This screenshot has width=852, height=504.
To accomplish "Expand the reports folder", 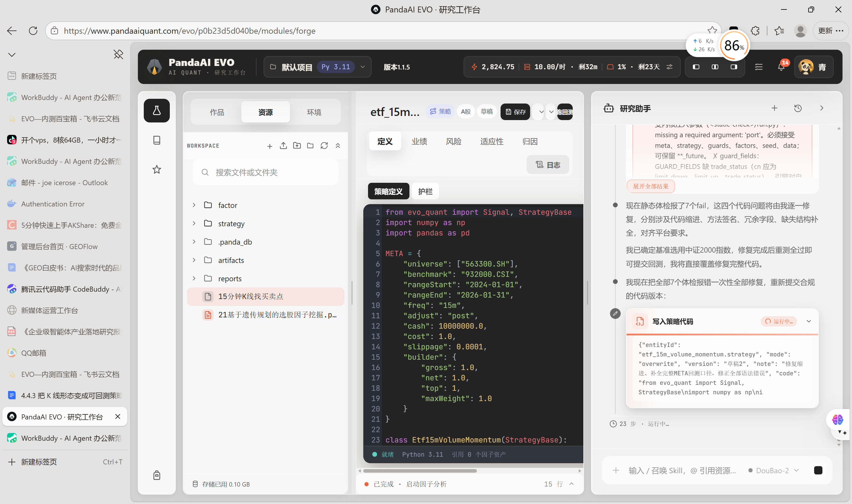I will pos(194,279).
